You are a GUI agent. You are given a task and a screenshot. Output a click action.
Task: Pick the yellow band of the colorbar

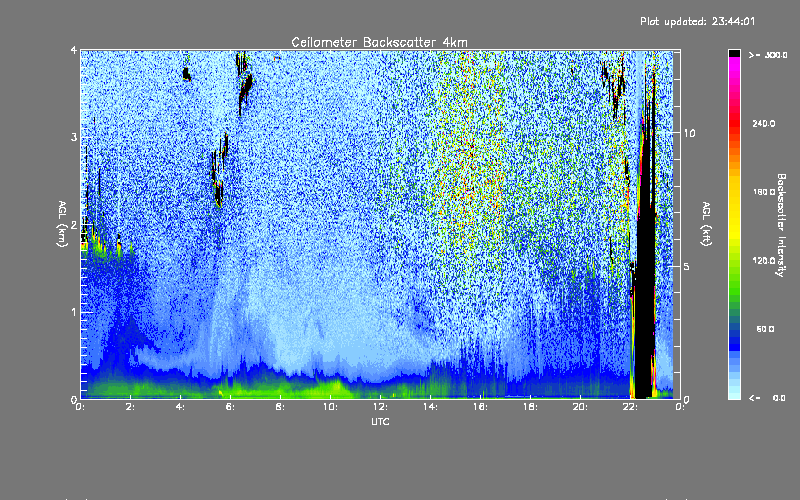tap(734, 209)
